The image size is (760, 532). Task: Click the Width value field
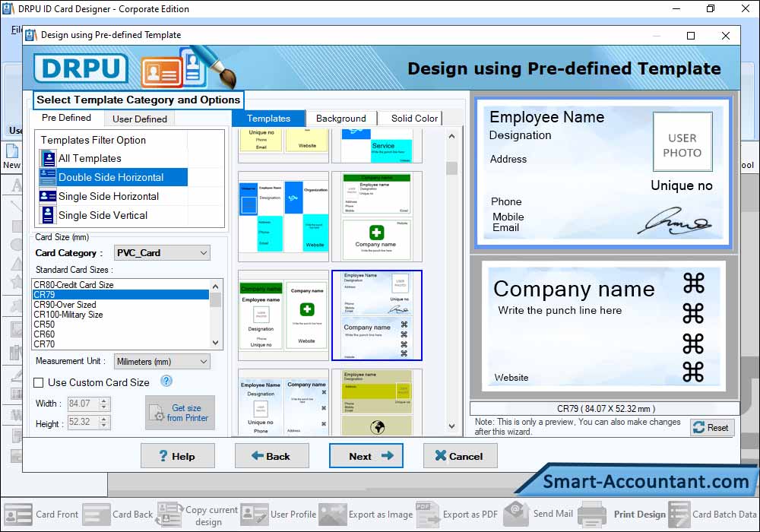coord(83,404)
